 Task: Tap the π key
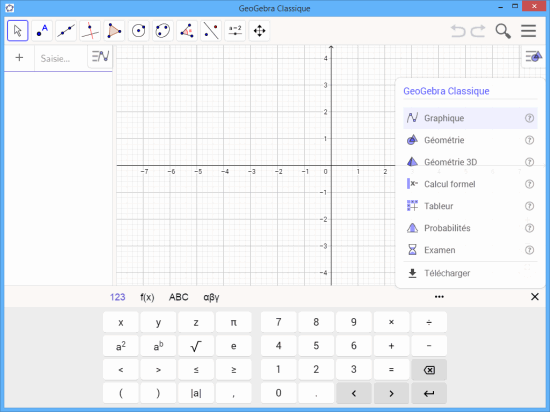click(x=234, y=322)
